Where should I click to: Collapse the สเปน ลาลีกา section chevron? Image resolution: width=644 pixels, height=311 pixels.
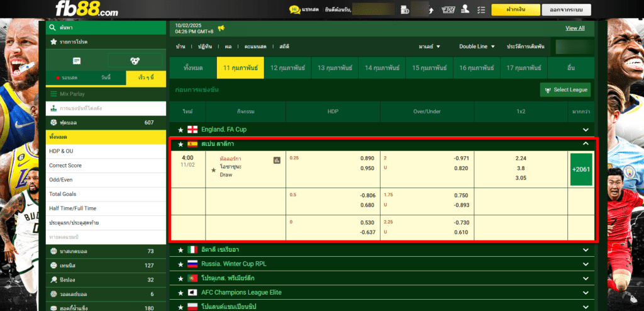point(586,144)
